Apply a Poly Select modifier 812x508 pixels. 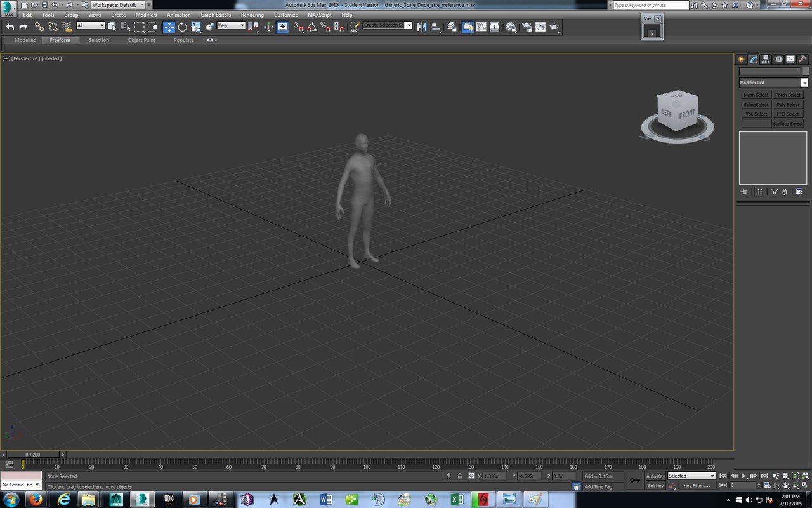[788, 104]
